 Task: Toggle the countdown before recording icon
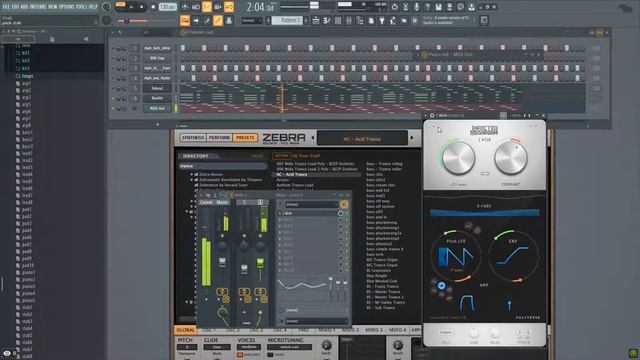[x=207, y=7]
